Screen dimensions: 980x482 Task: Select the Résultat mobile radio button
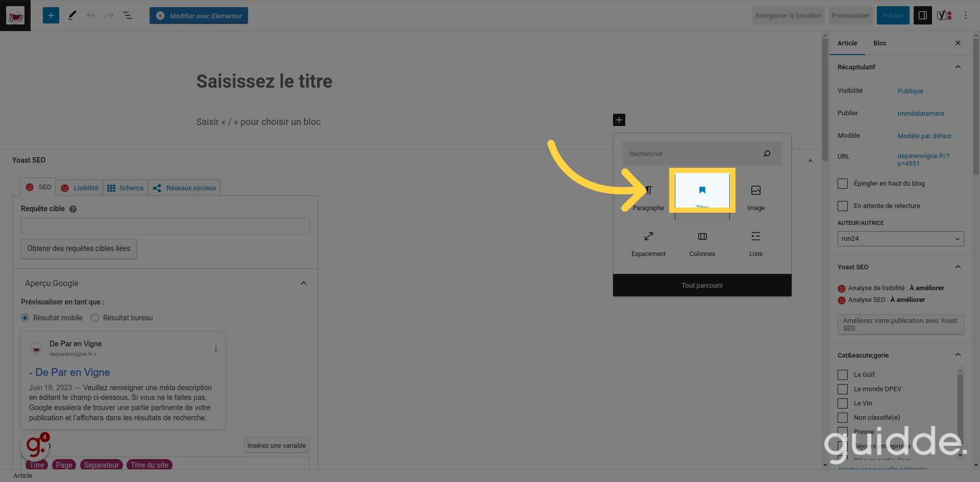(x=25, y=318)
